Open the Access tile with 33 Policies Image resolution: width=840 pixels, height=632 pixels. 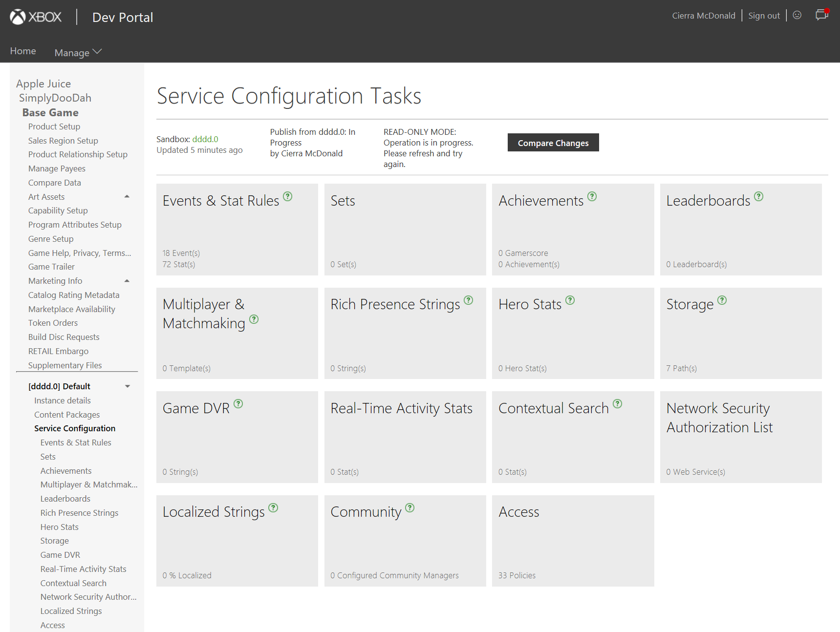(x=573, y=541)
